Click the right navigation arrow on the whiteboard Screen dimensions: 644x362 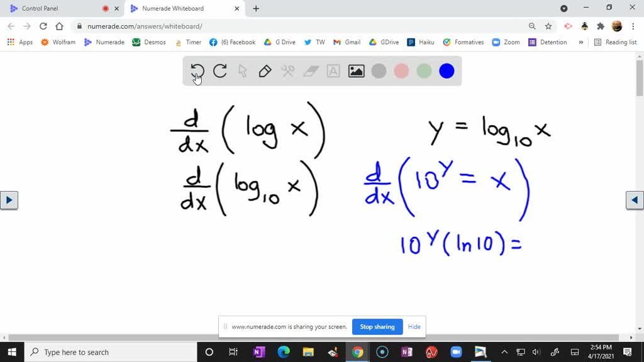(634, 200)
